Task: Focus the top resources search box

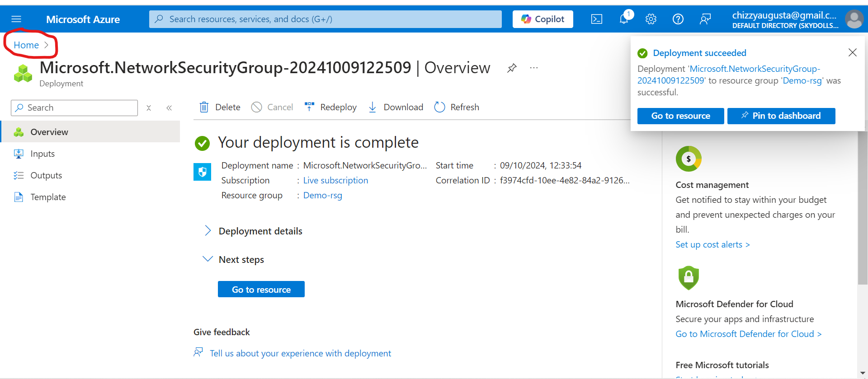Action: pos(325,19)
